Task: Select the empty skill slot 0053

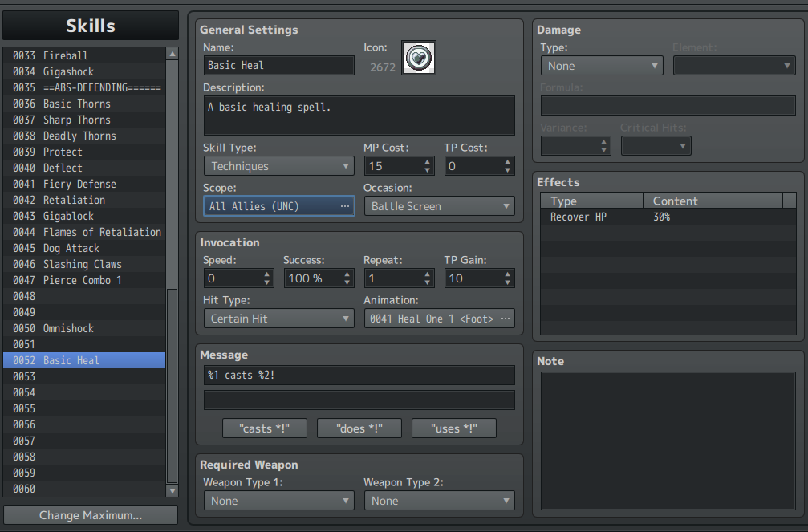Action: pos(84,376)
